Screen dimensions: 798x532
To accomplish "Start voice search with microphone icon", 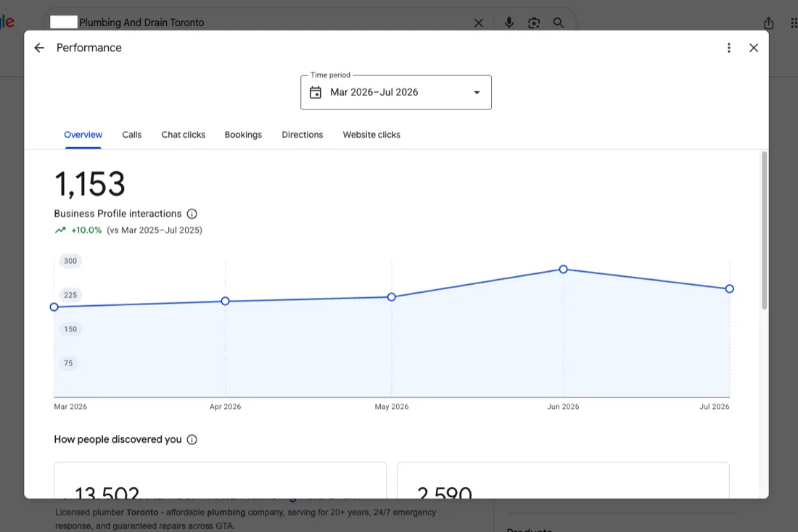I will tap(509, 23).
